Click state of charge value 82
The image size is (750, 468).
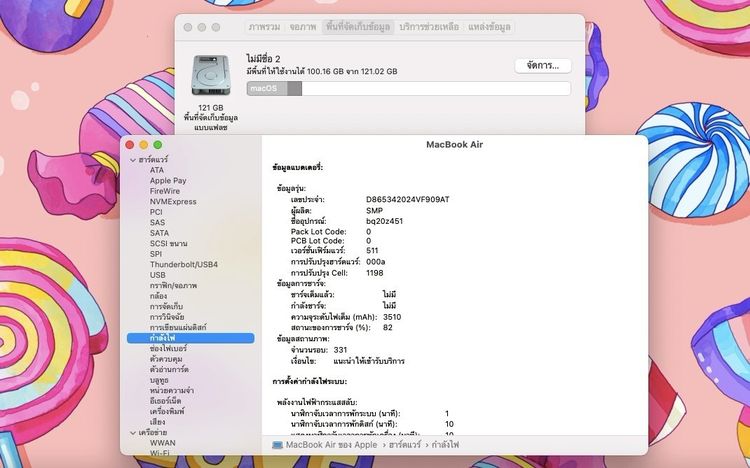pos(387,328)
